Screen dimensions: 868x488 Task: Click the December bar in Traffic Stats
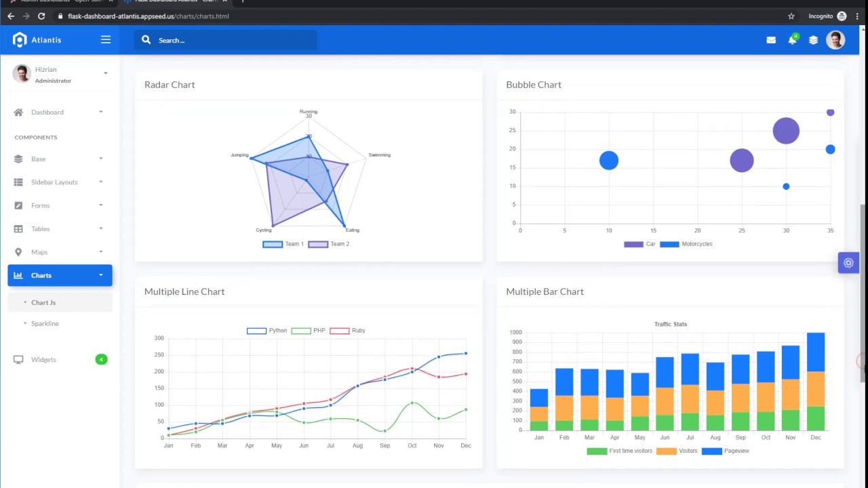coord(816,382)
